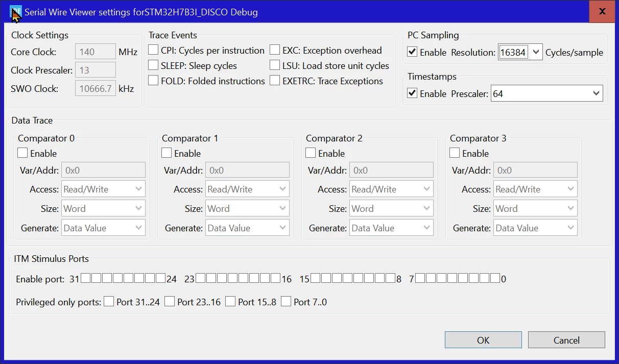
Task: Tick the Comparator 1 Enable box
Action: point(166,153)
